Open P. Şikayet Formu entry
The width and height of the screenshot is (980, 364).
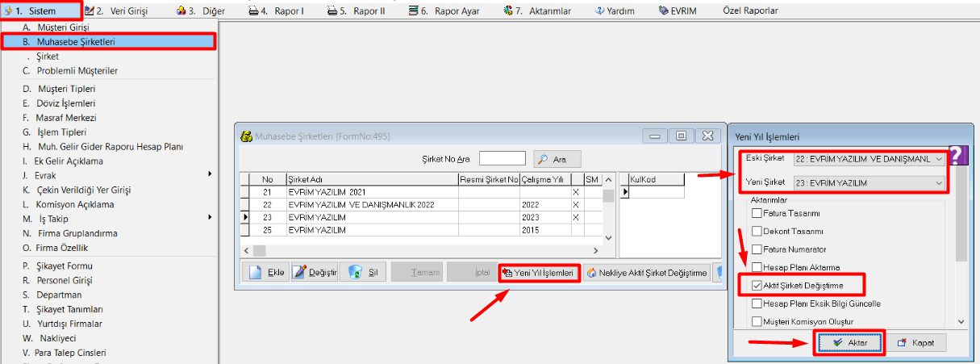(109, 266)
